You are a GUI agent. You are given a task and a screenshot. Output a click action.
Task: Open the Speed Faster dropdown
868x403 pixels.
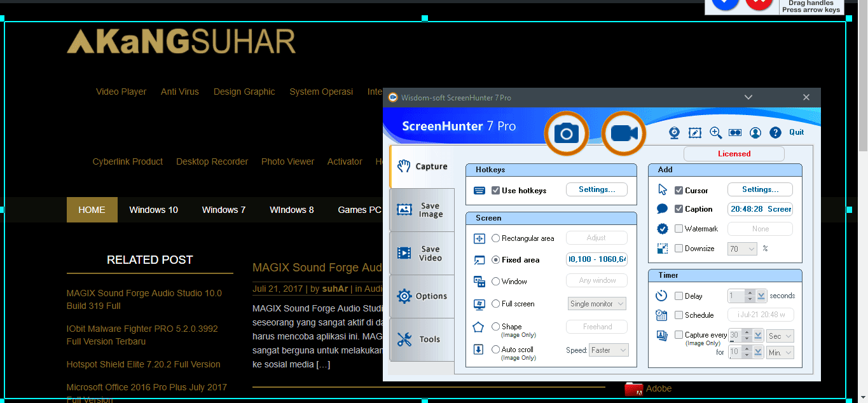pos(609,350)
